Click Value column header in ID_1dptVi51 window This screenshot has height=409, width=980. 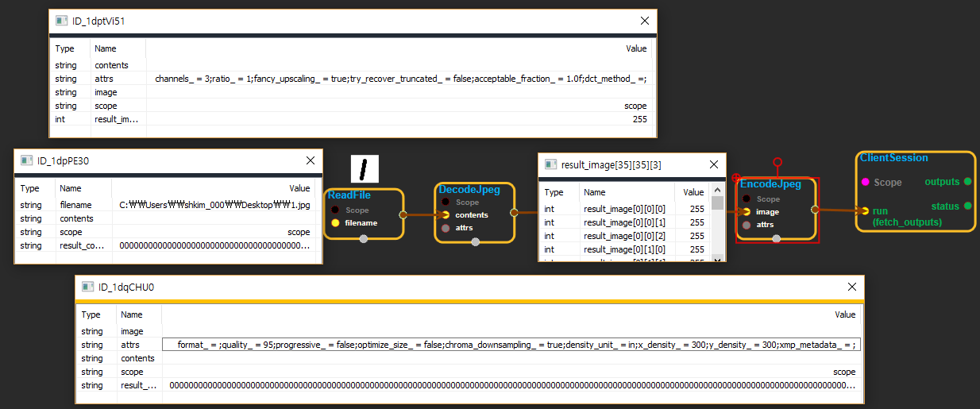tap(636, 48)
